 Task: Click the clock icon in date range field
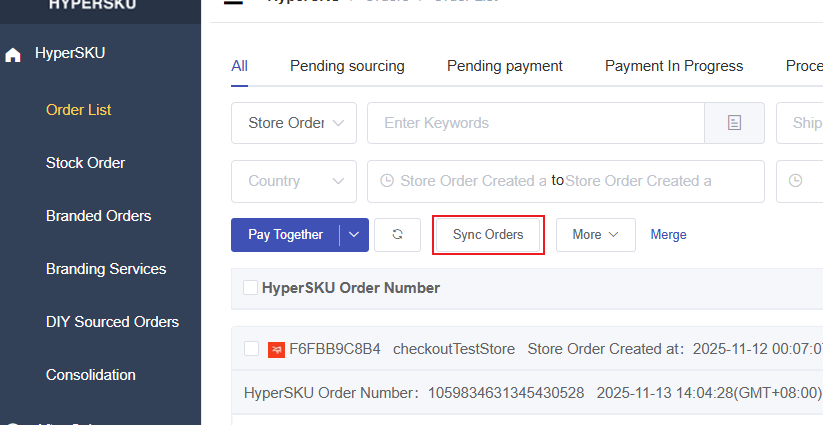click(387, 181)
